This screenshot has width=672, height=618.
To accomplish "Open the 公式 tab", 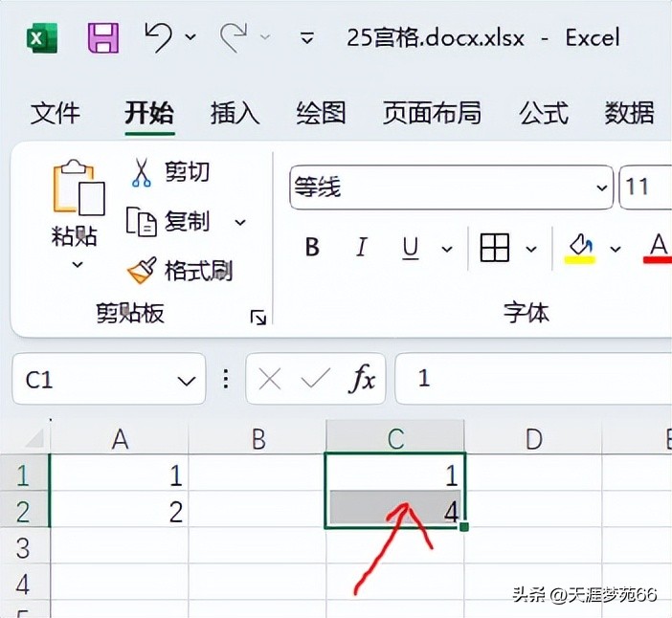I will (x=544, y=113).
